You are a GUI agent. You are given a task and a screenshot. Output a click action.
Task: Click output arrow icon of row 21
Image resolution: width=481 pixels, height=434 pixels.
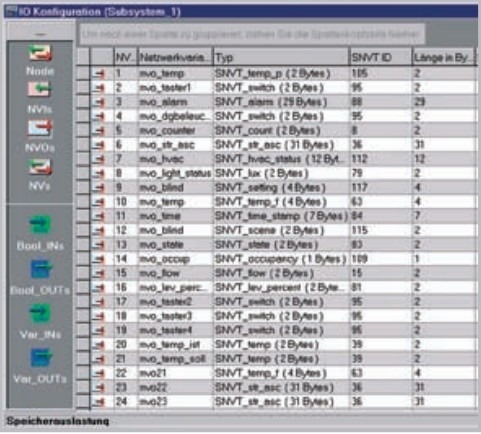click(99, 359)
